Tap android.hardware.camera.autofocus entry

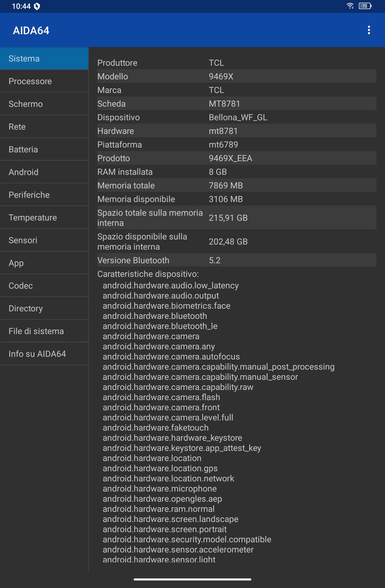pos(171,357)
